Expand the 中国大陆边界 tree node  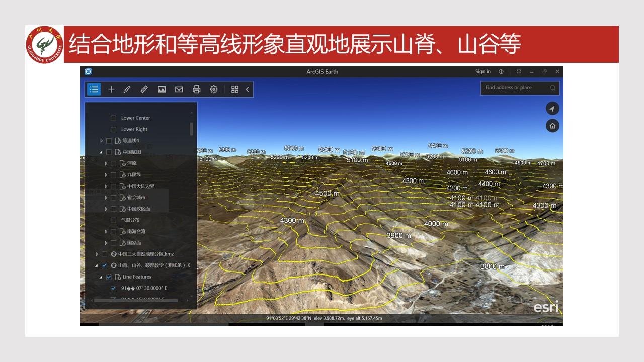pyautogui.click(x=106, y=186)
